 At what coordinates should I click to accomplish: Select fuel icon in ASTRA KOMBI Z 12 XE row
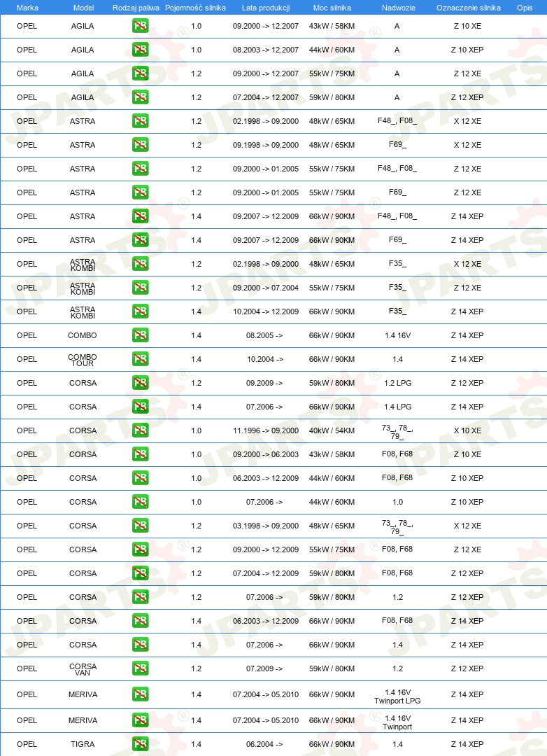coord(140,288)
